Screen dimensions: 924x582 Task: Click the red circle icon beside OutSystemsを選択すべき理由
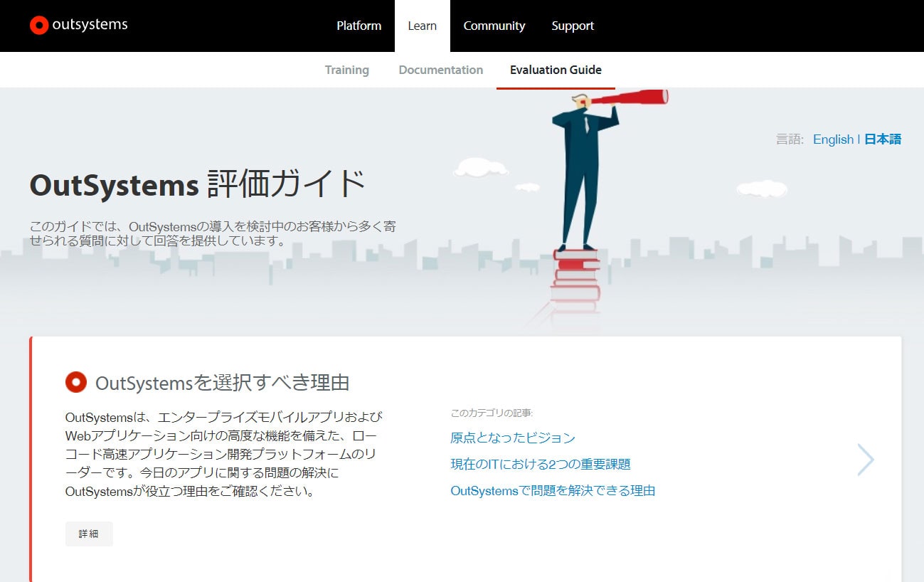click(x=76, y=382)
